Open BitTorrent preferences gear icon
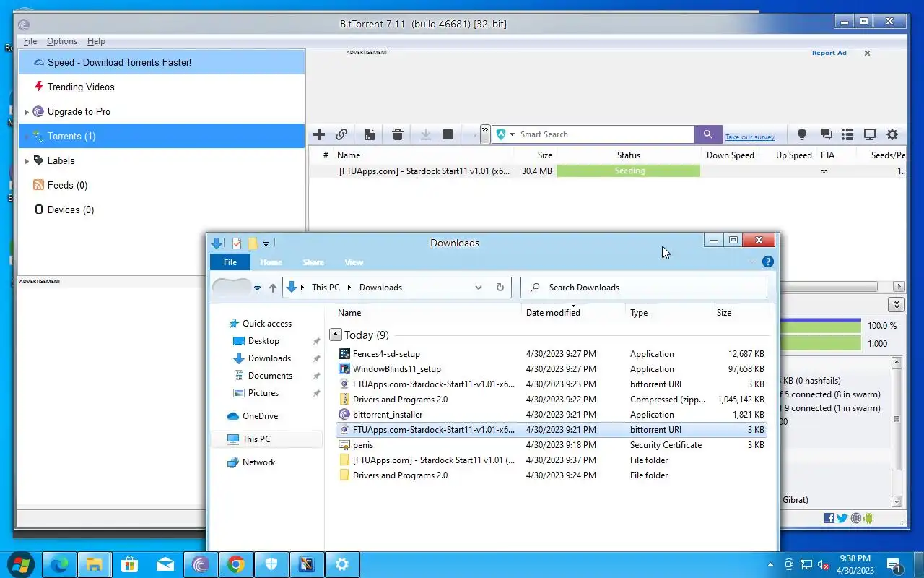This screenshot has width=924, height=578. tap(892, 134)
